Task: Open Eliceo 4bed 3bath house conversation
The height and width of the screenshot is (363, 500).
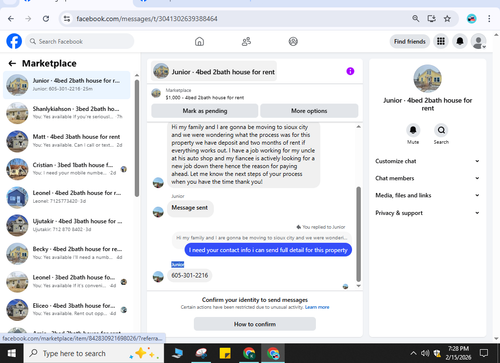Action: 67,310
